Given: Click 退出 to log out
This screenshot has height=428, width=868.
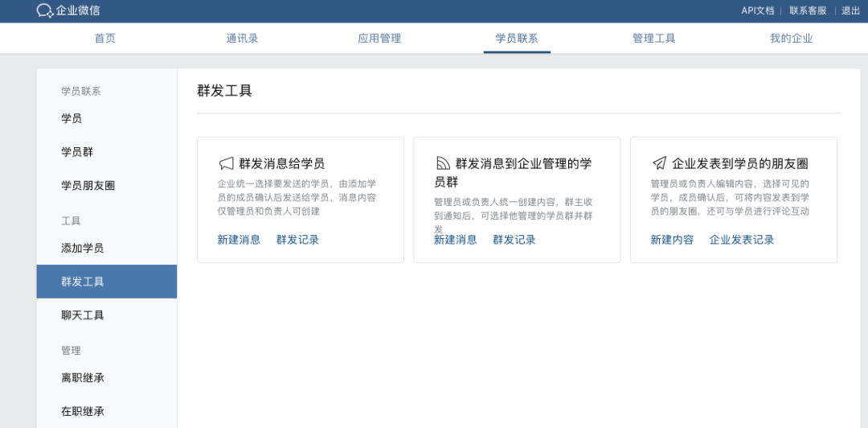Looking at the screenshot, I should coord(850,10).
